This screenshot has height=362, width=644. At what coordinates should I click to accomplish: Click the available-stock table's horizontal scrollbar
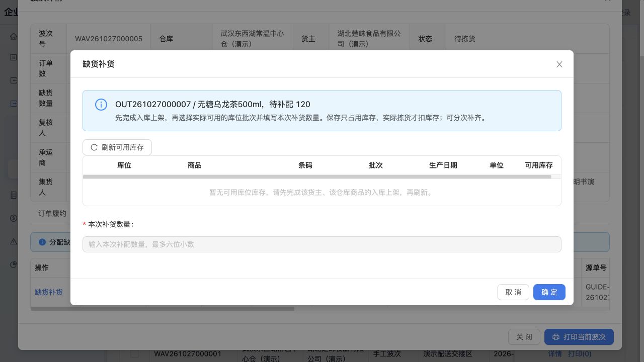(x=317, y=176)
